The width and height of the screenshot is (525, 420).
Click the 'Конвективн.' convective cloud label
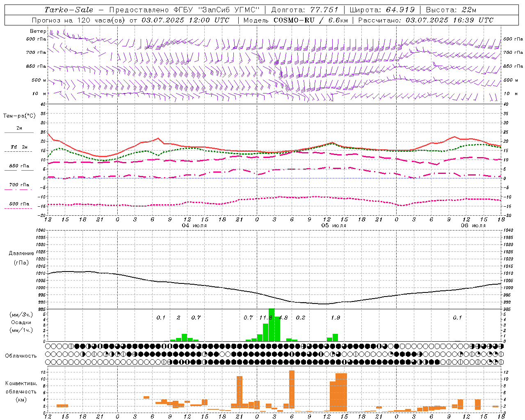(x=21, y=383)
